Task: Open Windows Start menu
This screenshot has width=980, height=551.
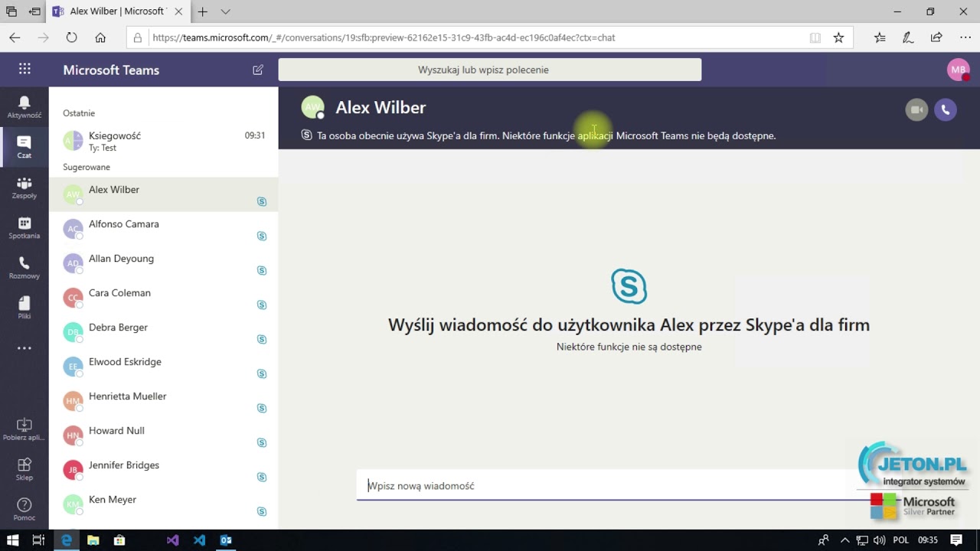Action: pyautogui.click(x=12, y=540)
